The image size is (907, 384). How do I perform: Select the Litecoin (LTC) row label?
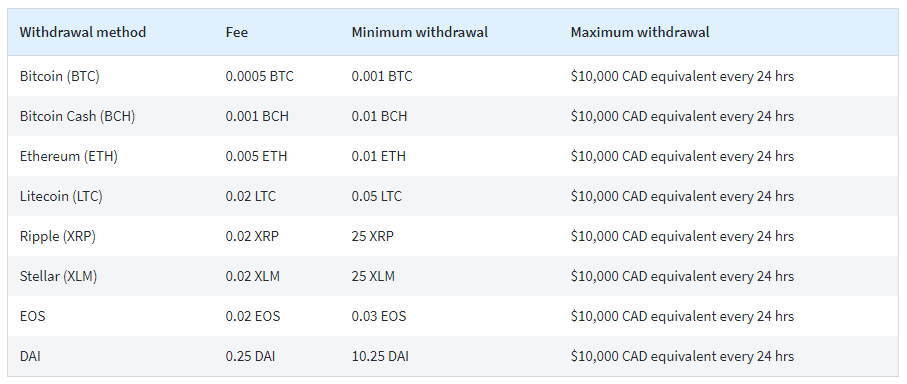(61, 197)
